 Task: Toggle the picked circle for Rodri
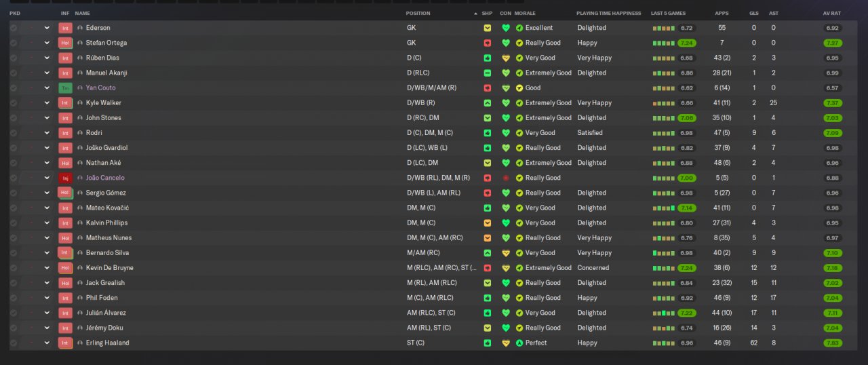click(x=14, y=133)
